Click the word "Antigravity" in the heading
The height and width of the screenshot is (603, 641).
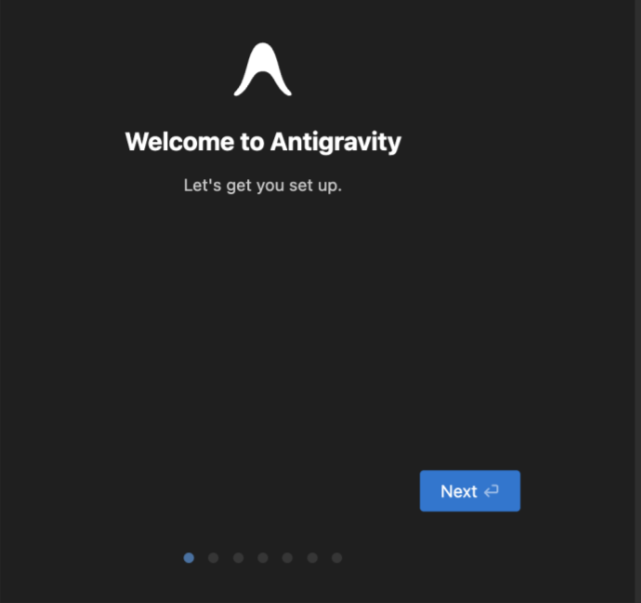click(x=336, y=142)
